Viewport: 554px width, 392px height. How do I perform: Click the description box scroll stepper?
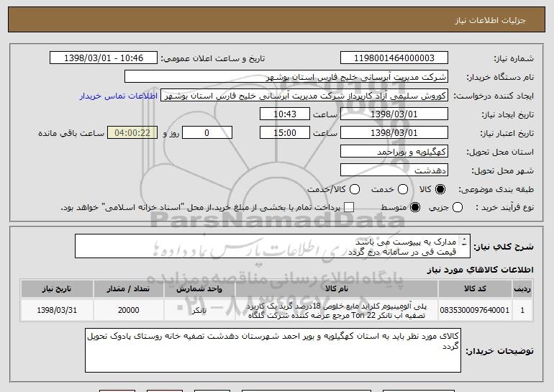tap(464, 241)
